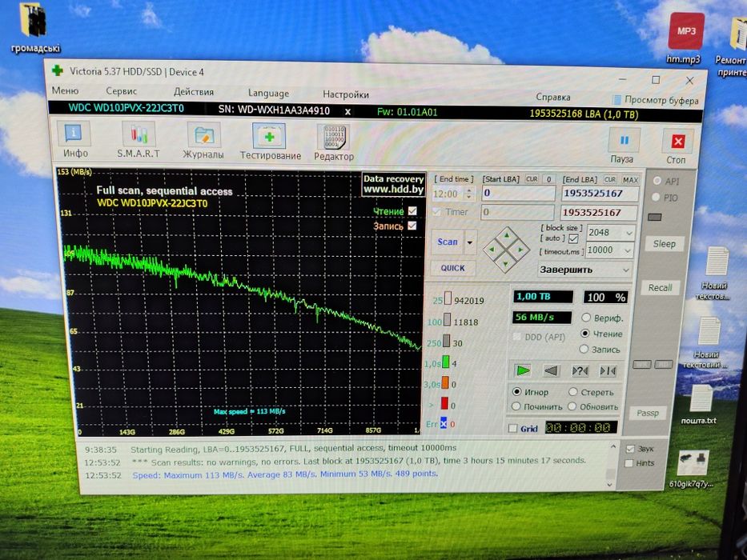The height and width of the screenshot is (560, 747).
Task: Open the Редактор hex editor
Action: (334, 142)
